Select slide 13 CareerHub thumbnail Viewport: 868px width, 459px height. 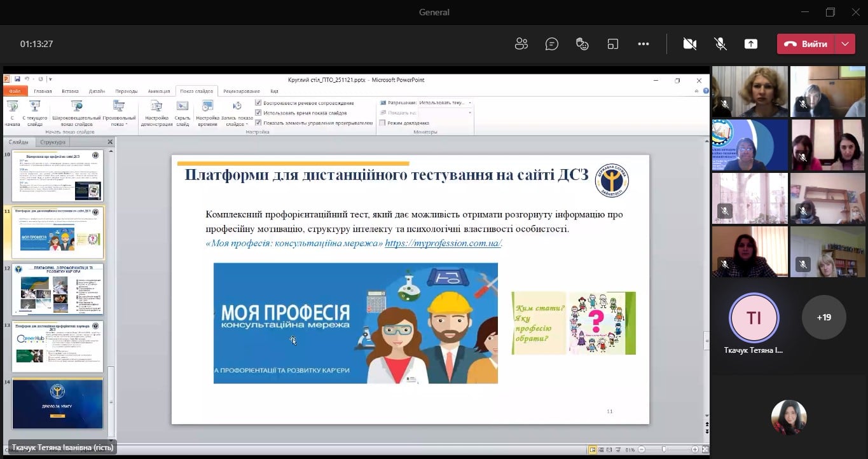(57, 346)
